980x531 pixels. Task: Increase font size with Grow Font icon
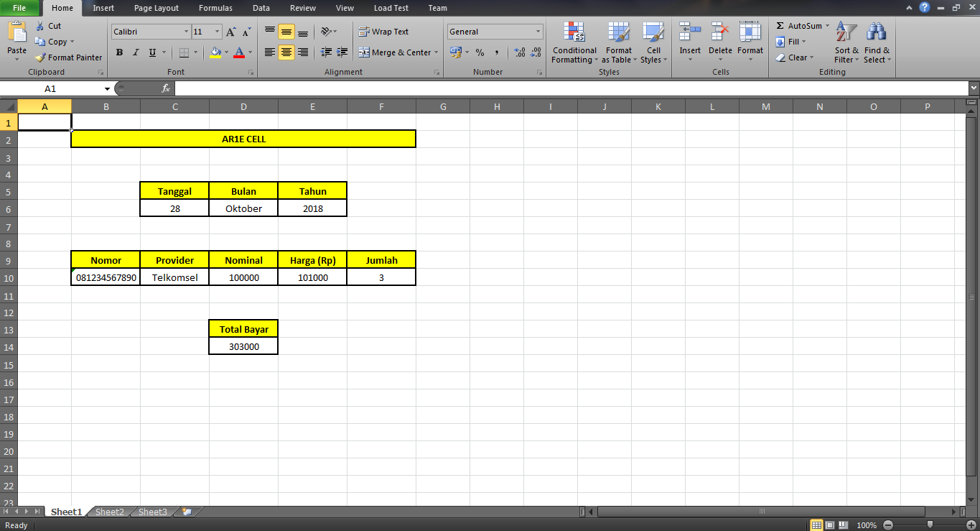231,32
